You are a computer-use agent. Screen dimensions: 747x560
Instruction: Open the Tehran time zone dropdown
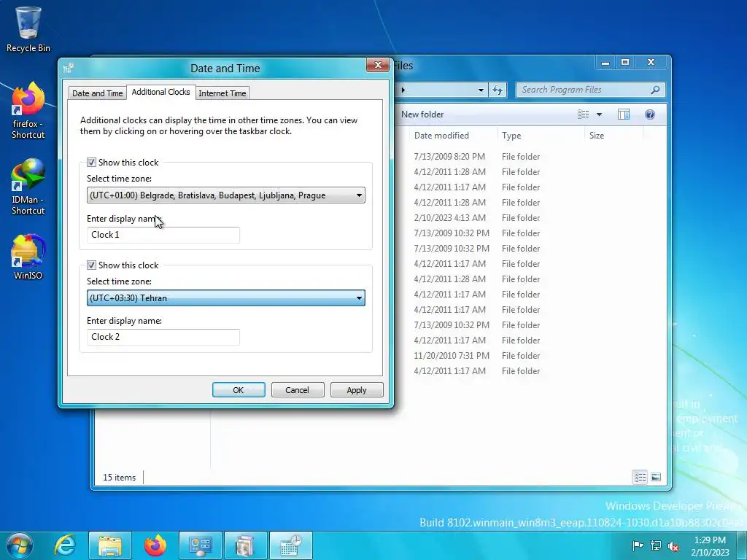tap(226, 298)
